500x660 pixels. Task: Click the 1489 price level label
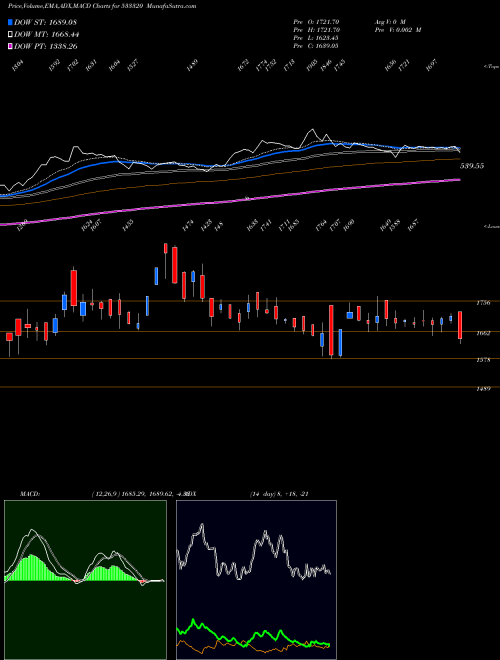(483, 389)
